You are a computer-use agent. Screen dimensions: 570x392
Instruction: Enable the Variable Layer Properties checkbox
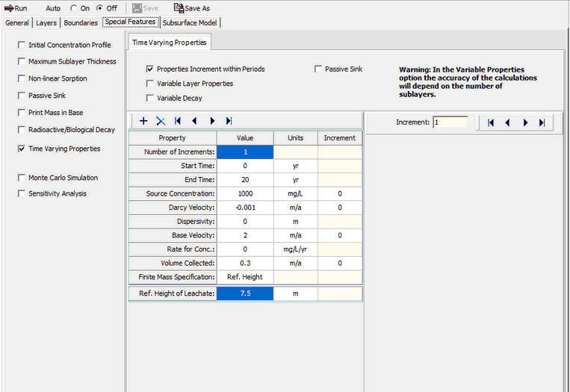pos(151,84)
